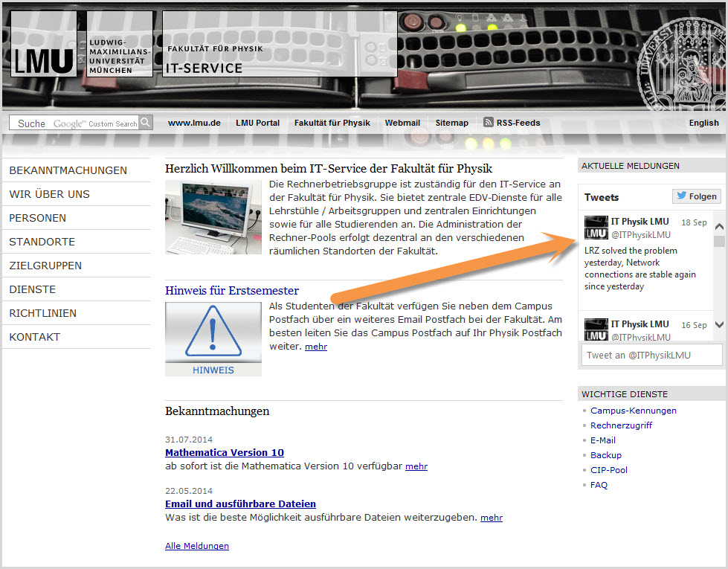Open Rechnerzugriff service link
Image resolution: width=728 pixels, height=569 pixels.
tap(621, 425)
